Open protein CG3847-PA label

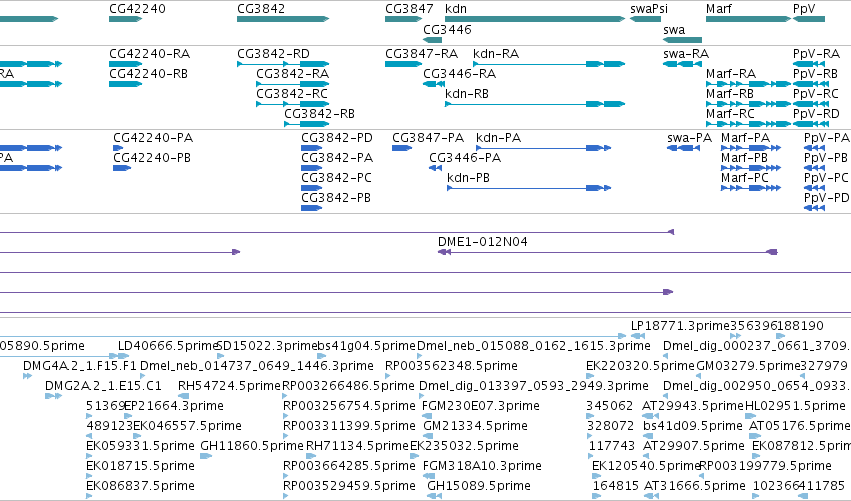(x=428, y=138)
